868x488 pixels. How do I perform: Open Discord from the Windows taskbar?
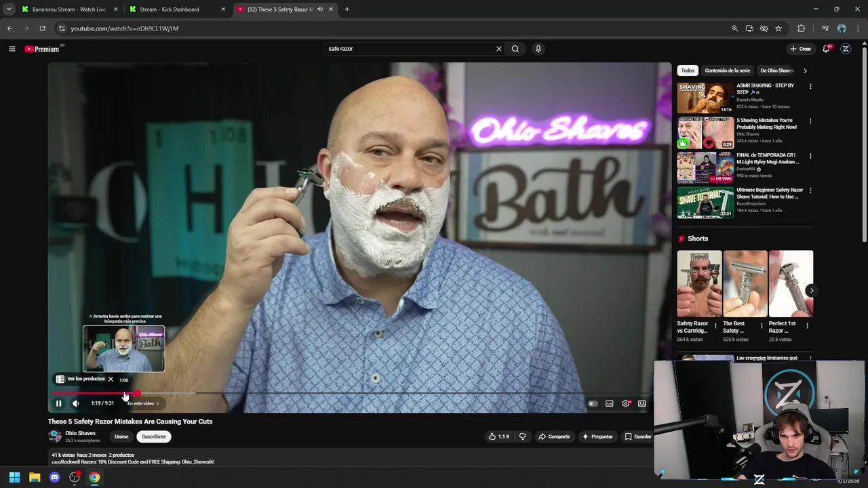pyautogui.click(x=55, y=477)
